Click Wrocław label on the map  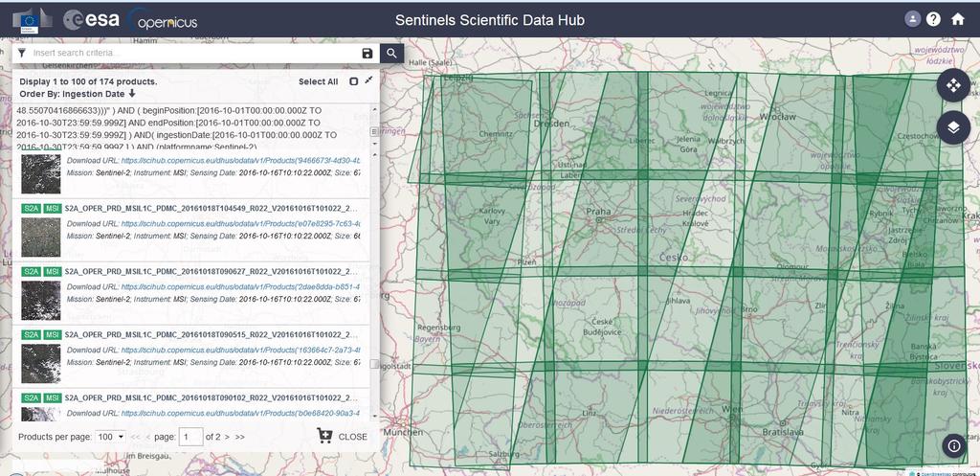[778, 117]
